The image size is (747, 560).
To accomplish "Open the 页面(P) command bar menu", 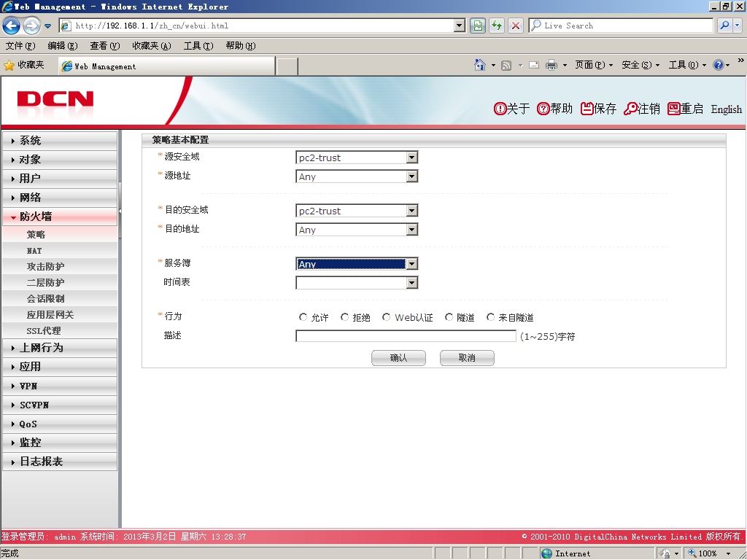I will tap(594, 65).
